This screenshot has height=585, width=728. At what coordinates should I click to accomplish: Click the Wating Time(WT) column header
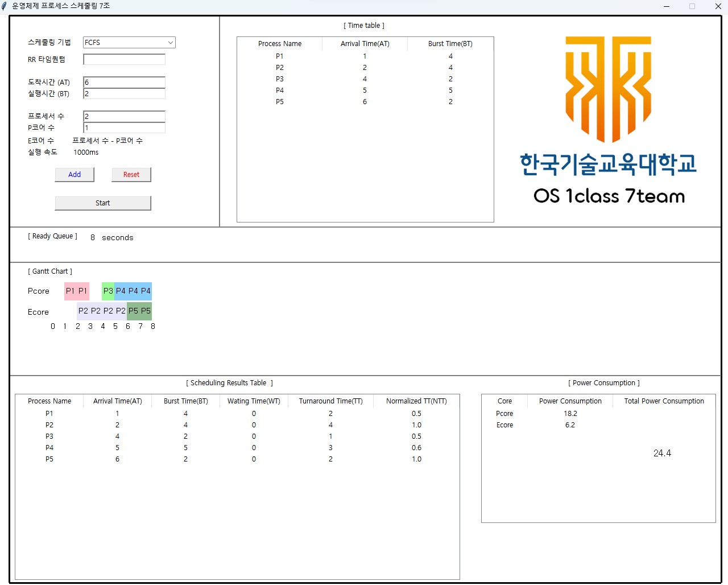click(254, 401)
